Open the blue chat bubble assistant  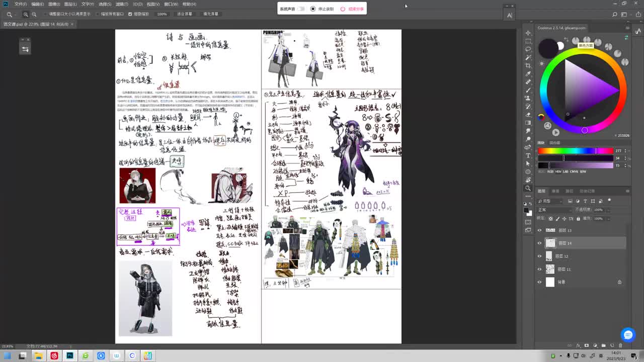point(627,334)
